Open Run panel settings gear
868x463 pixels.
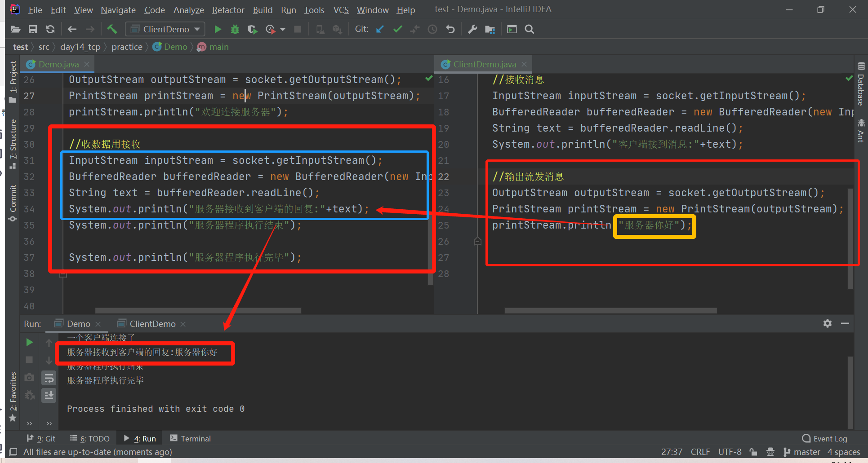pyautogui.click(x=828, y=323)
